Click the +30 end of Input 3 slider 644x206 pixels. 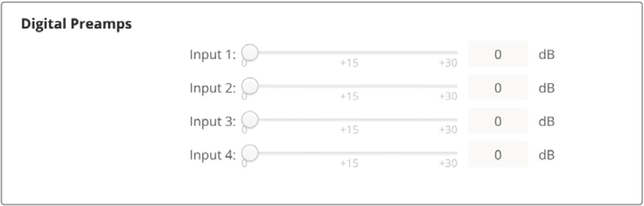coord(455,119)
